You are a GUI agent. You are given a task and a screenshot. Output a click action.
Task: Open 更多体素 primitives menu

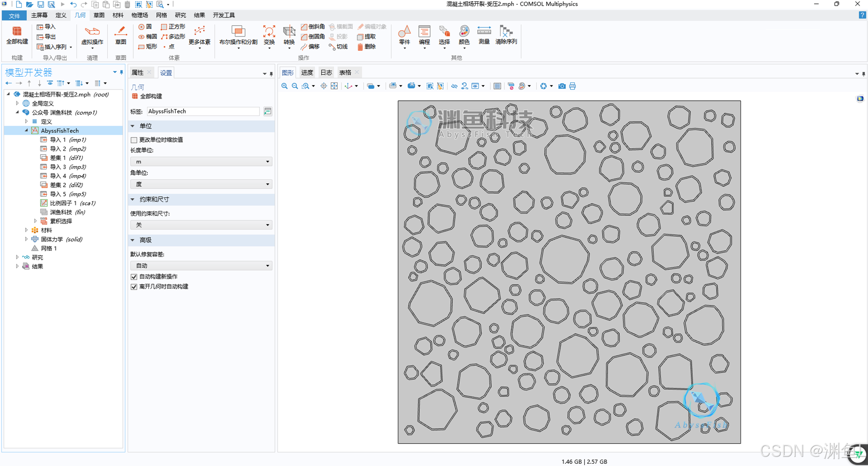(199, 36)
